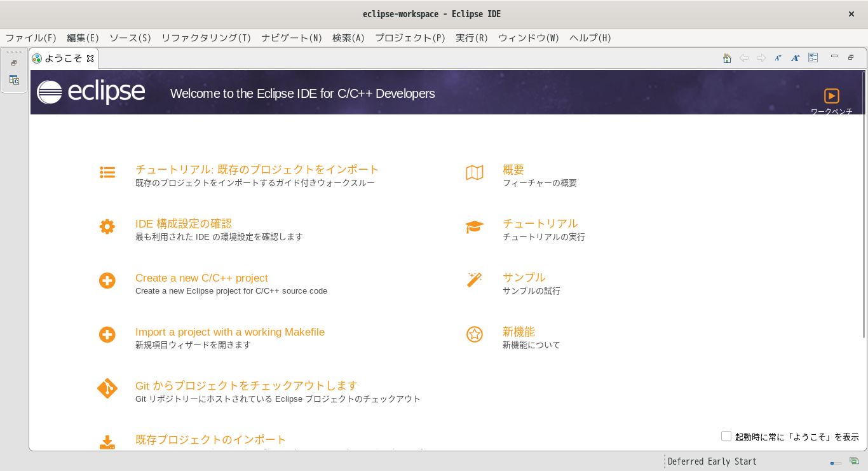The width and height of the screenshot is (868, 471).
Task: Click the Deferred Early Start status text
Action: coord(712,461)
